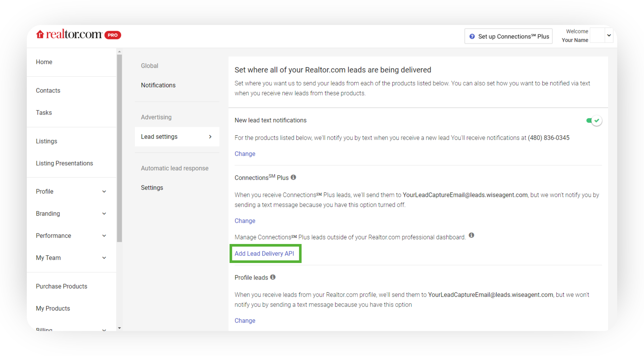Click Change under Profile leads
This screenshot has height=356, width=644.
(245, 320)
